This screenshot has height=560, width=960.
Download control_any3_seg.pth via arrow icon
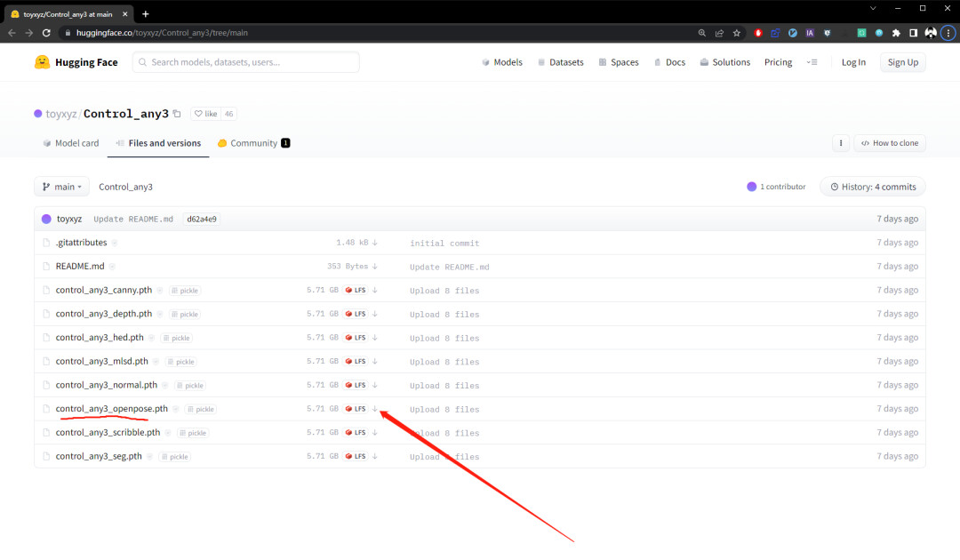coord(375,456)
